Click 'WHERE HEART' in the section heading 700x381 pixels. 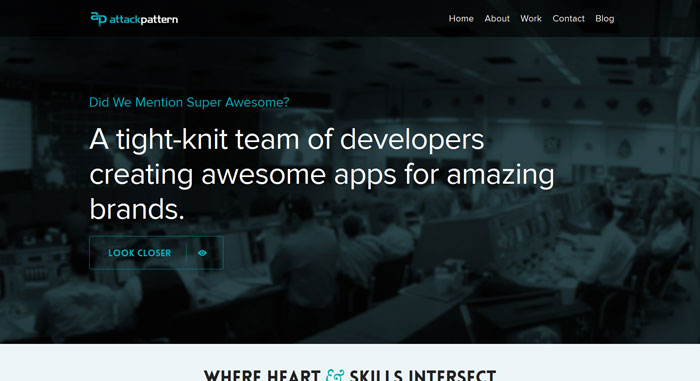coord(262,375)
